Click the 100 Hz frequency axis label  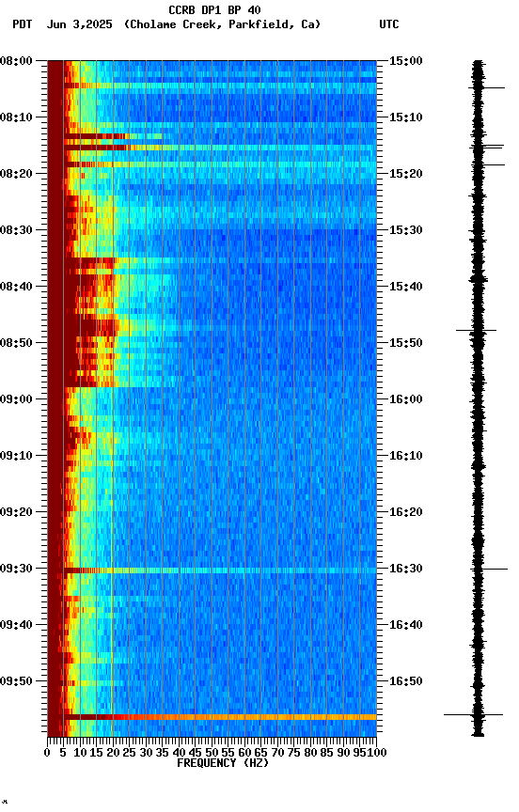[378, 753]
